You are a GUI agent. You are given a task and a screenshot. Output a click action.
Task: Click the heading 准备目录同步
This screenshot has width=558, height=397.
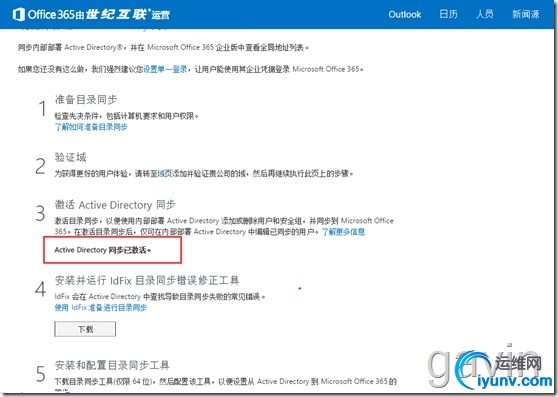click(86, 100)
